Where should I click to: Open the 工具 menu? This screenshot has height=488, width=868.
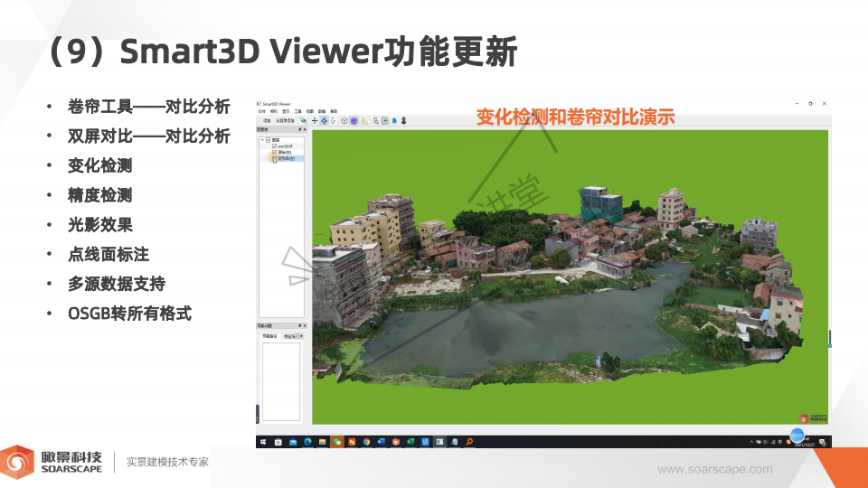pyautogui.click(x=297, y=111)
